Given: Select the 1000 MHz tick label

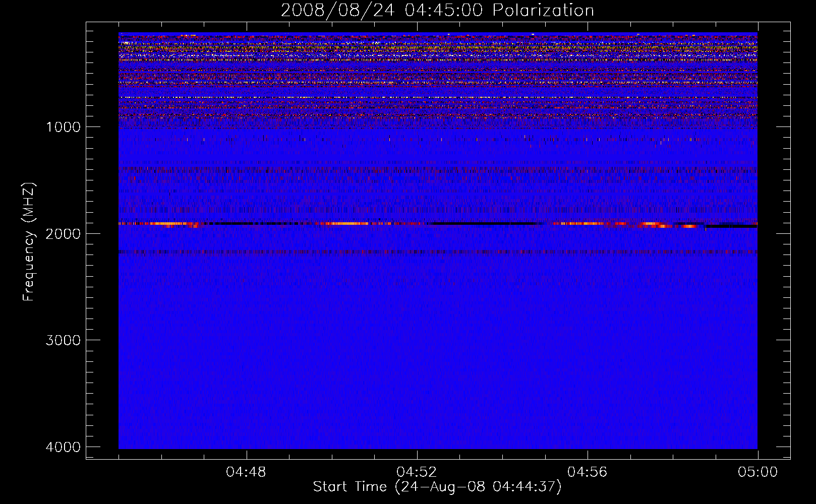Looking at the screenshot, I should pyautogui.click(x=63, y=127).
